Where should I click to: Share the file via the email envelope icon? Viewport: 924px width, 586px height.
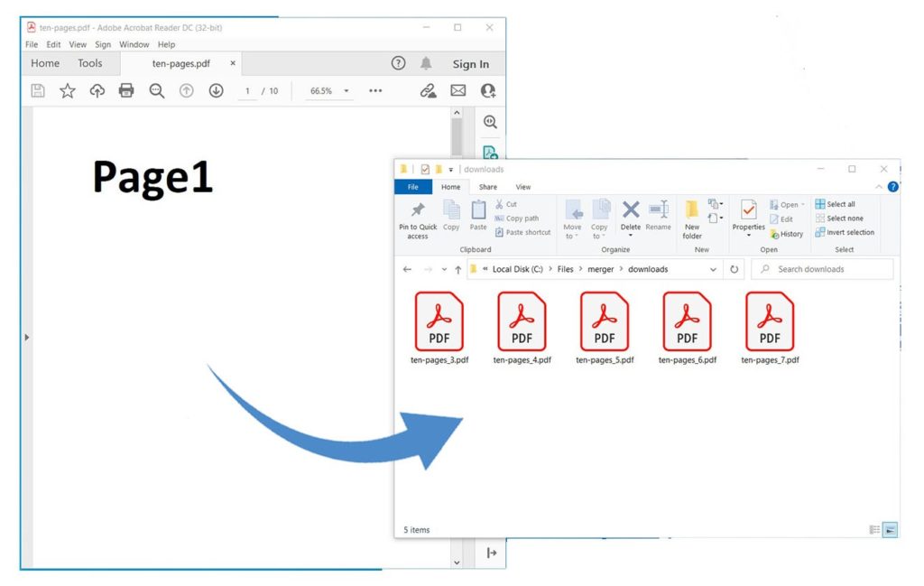457,91
